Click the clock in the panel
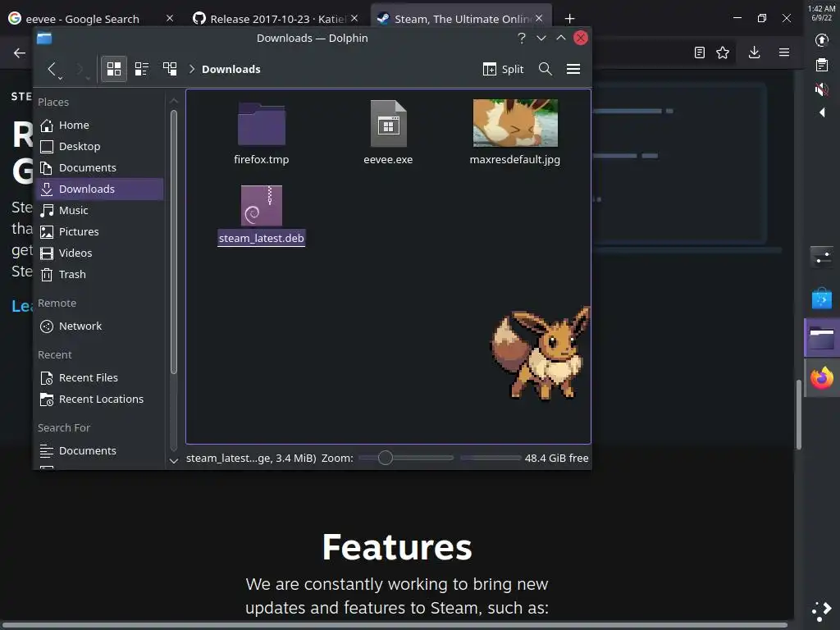The width and height of the screenshot is (840, 630). tap(822, 13)
